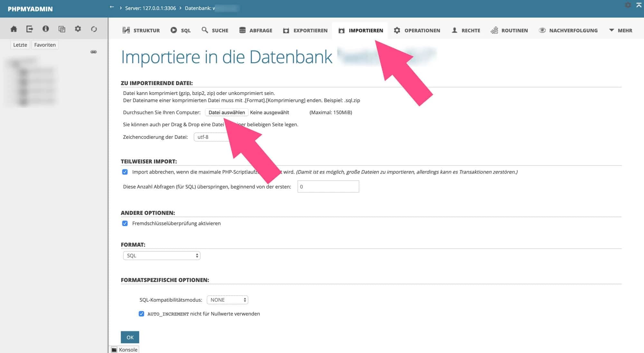Click the orange gear icon at top right
Screen dimensions: 644x353
[x=627, y=5]
